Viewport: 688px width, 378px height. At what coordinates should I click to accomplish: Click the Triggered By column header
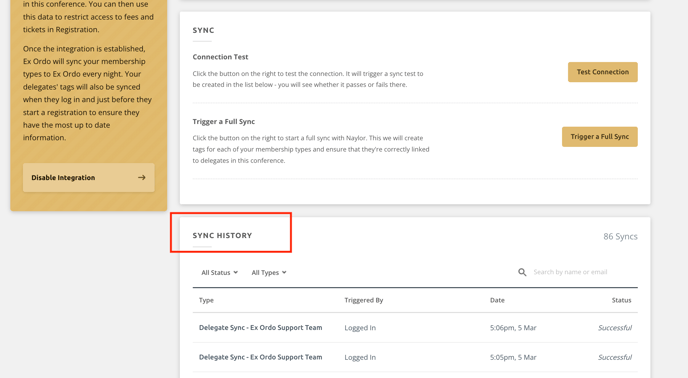coord(364,300)
